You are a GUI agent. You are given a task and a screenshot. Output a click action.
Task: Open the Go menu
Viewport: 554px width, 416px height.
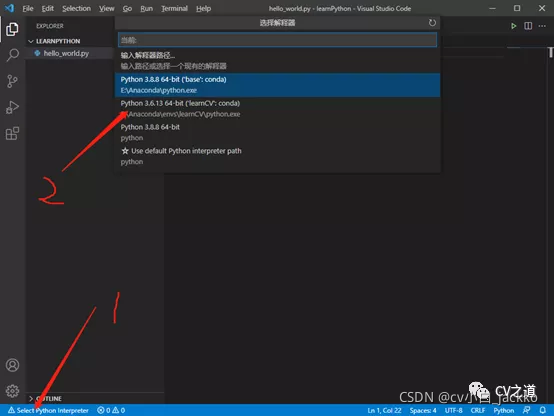127,8
